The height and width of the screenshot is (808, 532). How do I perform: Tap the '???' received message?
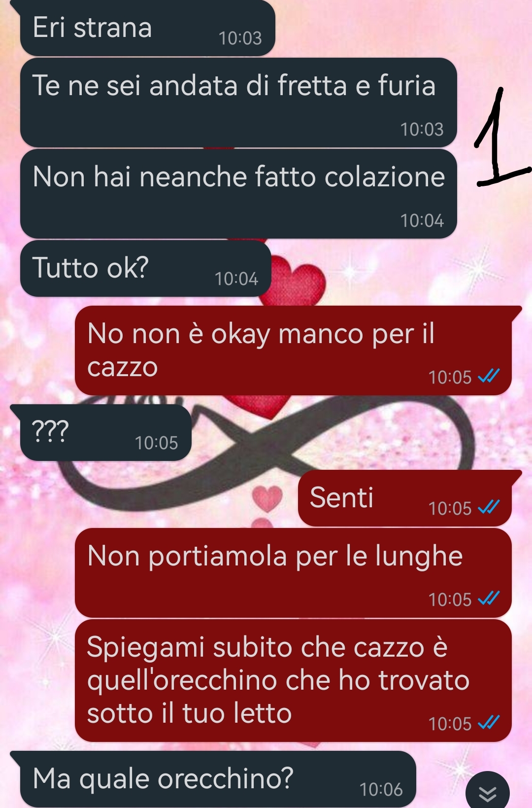click(x=105, y=433)
